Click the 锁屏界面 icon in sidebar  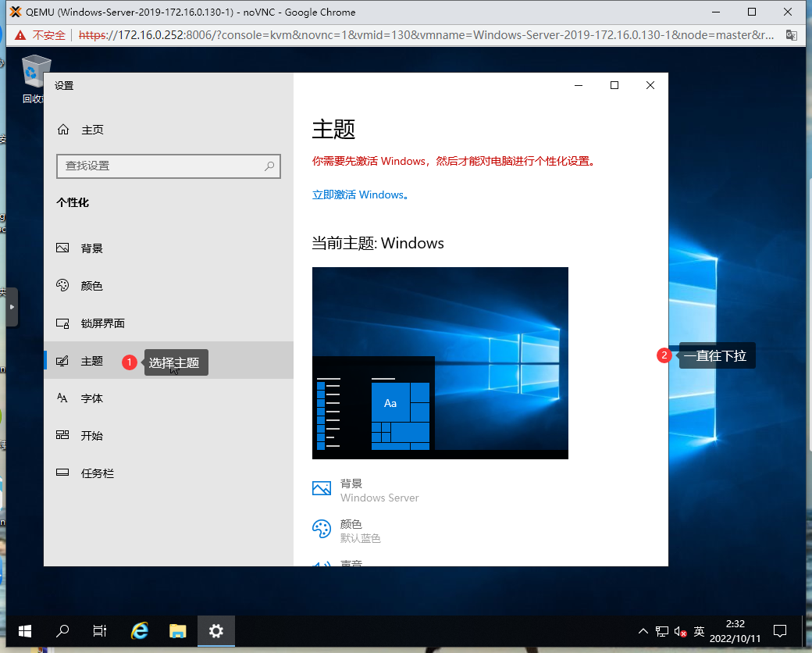(x=62, y=323)
